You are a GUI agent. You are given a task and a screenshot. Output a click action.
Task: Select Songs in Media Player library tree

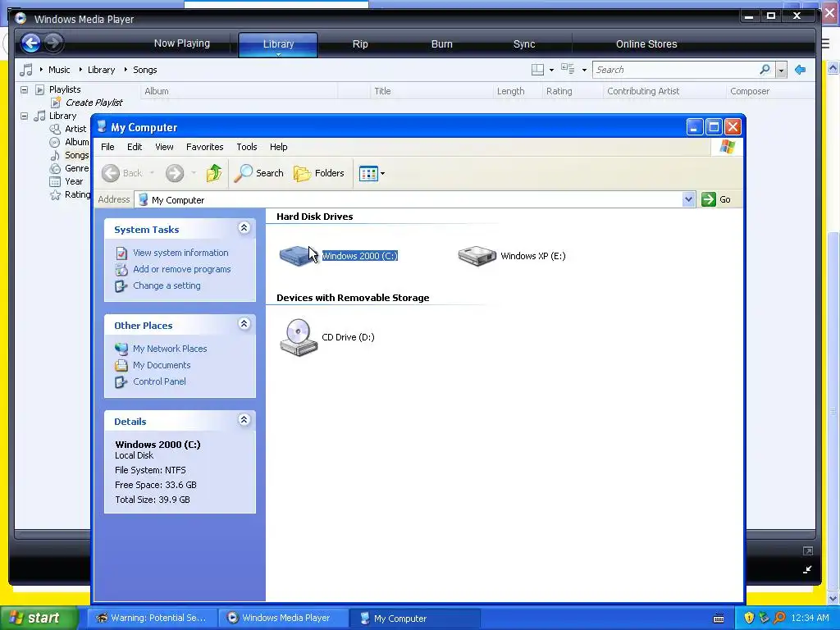pyautogui.click(x=76, y=155)
